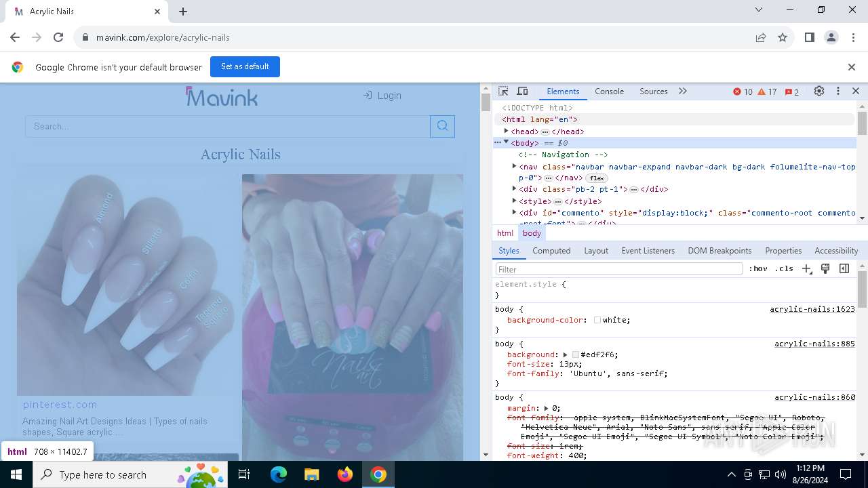Expand the nav navbar element
Viewport: 868px width, 488px height.
tap(514, 166)
